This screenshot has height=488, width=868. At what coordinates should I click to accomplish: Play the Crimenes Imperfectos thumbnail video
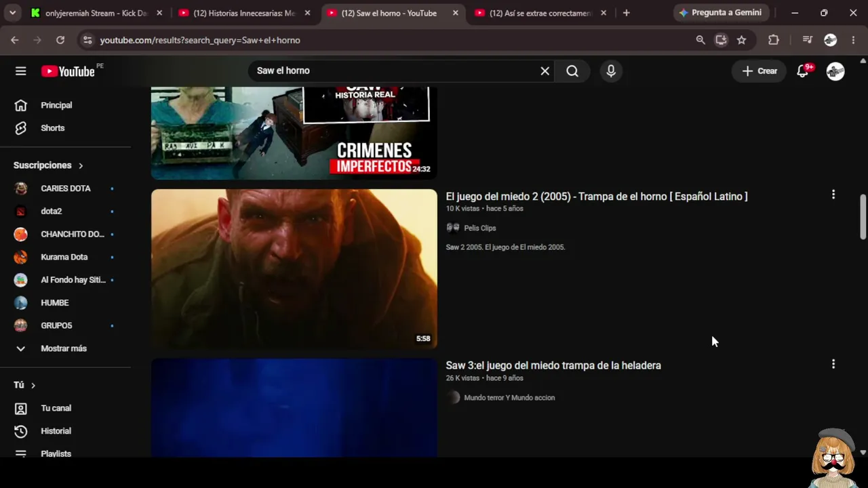294,133
